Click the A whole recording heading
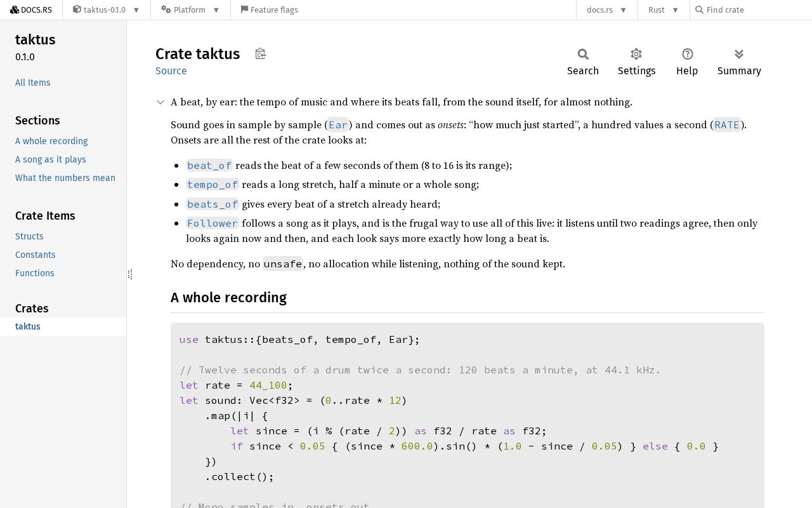The image size is (812, 508). [x=228, y=297]
